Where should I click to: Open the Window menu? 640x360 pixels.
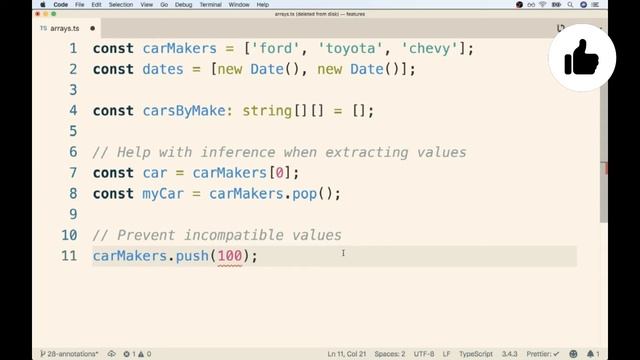pyautogui.click(x=239, y=5)
